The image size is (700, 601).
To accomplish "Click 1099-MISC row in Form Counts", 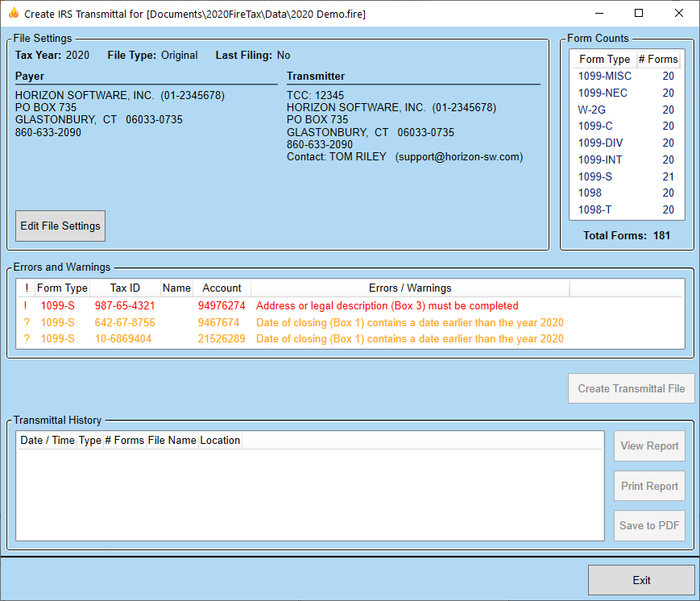I will pyautogui.click(x=626, y=76).
